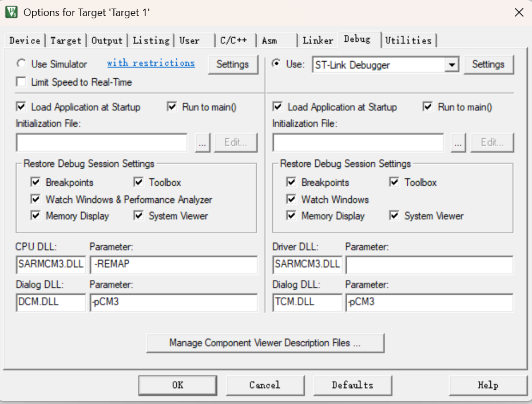The image size is (532, 404).
Task: Open the 'with restrictions' link
Action: [150, 63]
